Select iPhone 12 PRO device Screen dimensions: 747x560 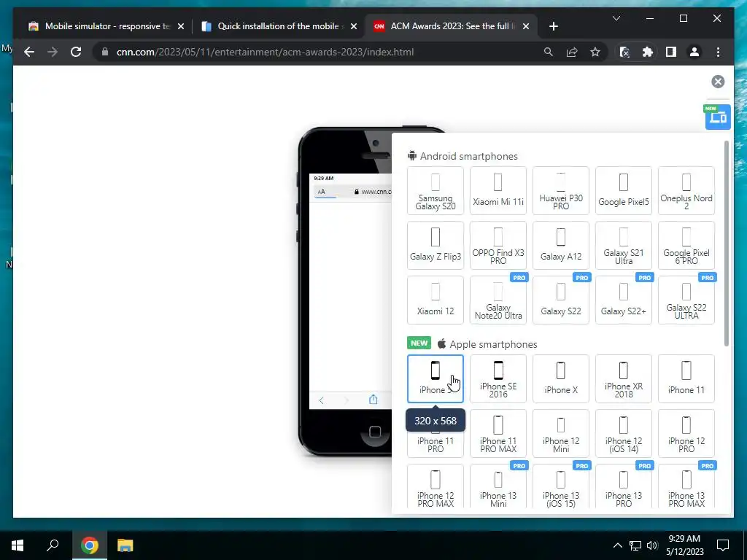686,434
